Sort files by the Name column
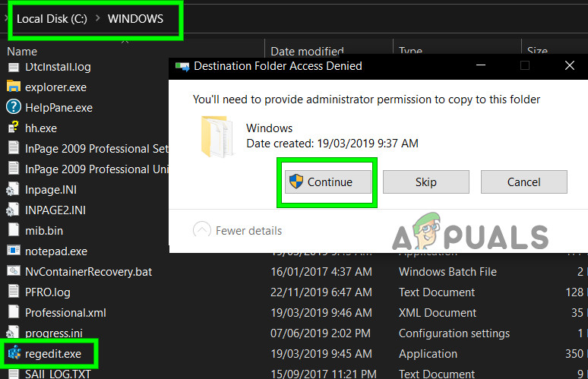The height and width of the screenshot is (379, 588). click(22, 52)
